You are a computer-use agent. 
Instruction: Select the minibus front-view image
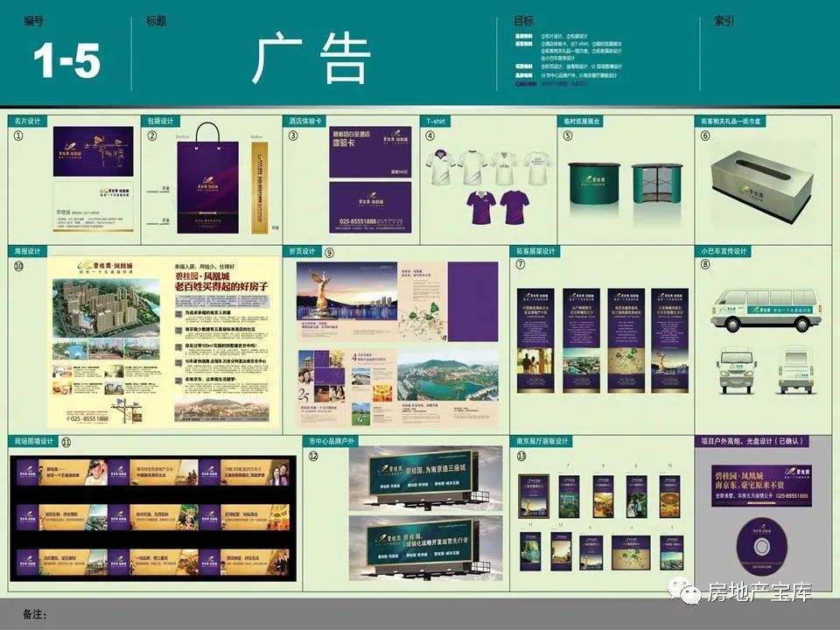point(737,369)
